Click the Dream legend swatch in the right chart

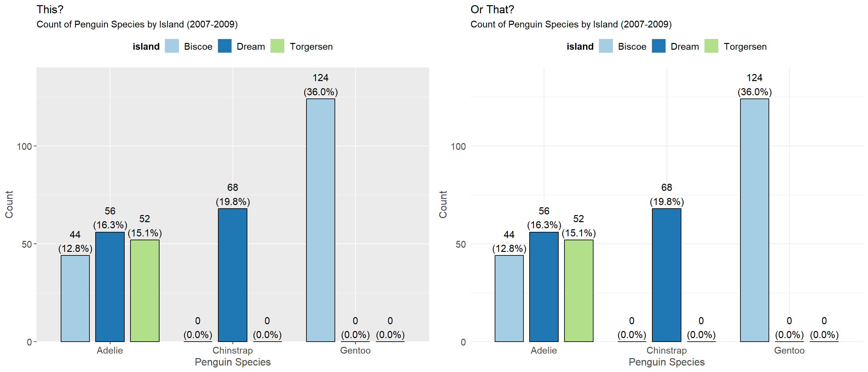[658, 46]
